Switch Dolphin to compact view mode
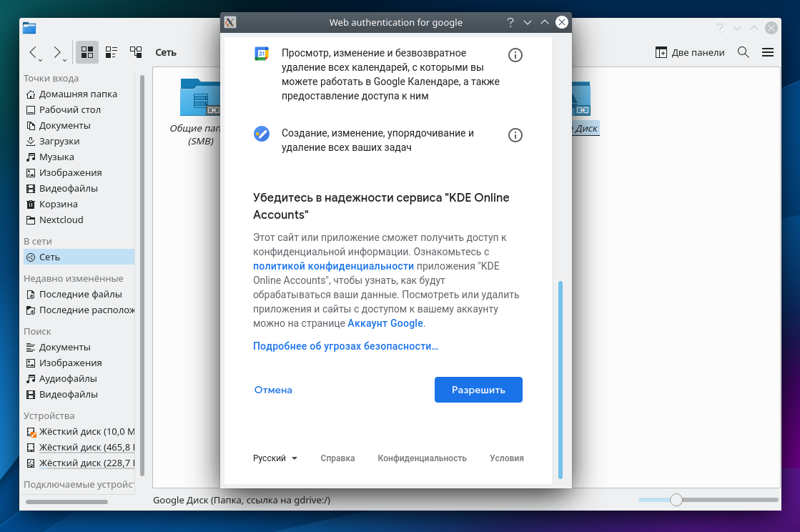The height and width of the screenshot is (532, 800). tap(112, 52)
